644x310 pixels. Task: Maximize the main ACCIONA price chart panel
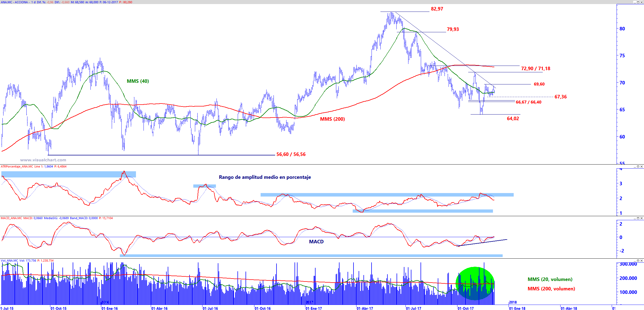pyautogui.click(x=638, y=2)
